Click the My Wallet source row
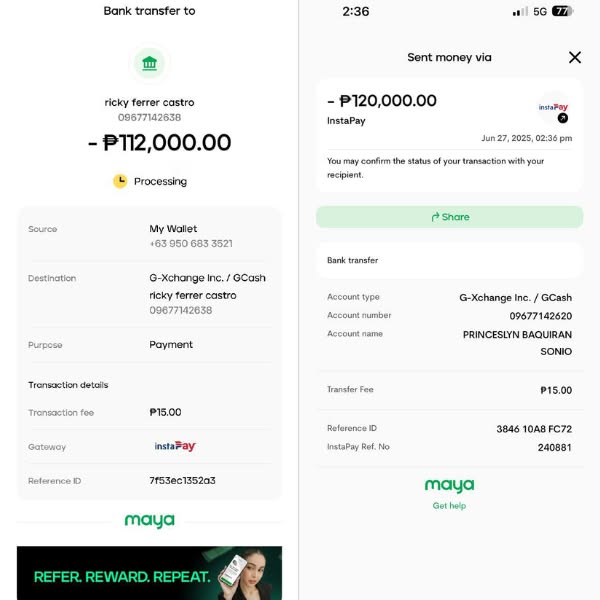Image resolution: width=600 pixels, height=600 pixels. (x=149, y=236)
